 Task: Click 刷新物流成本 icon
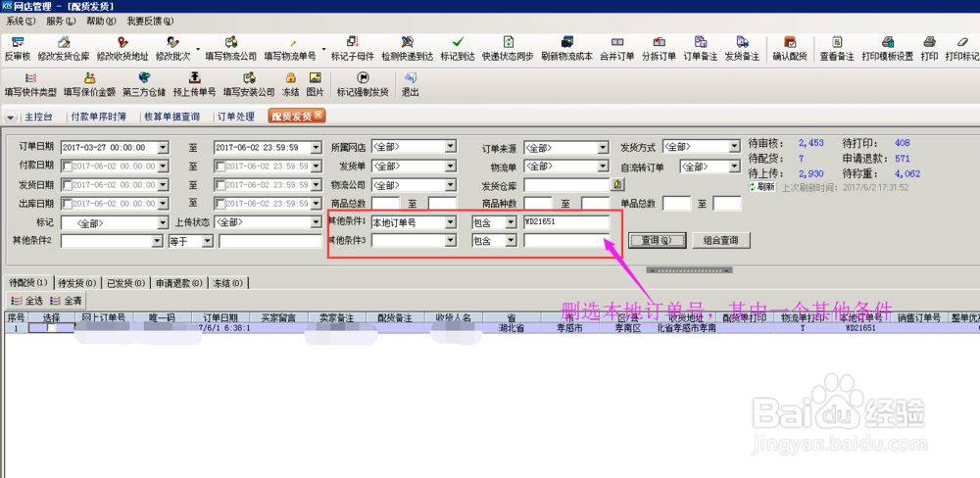[x=566, y=42]
